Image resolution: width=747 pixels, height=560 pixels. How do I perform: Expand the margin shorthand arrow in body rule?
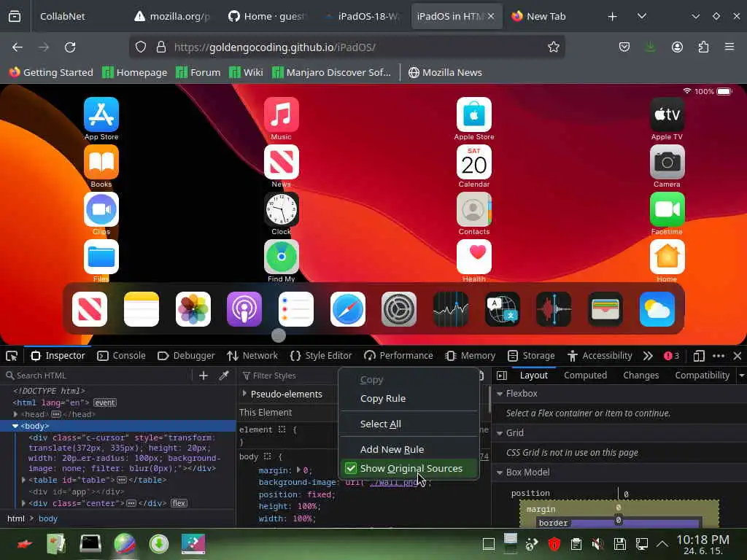(298, 470)
